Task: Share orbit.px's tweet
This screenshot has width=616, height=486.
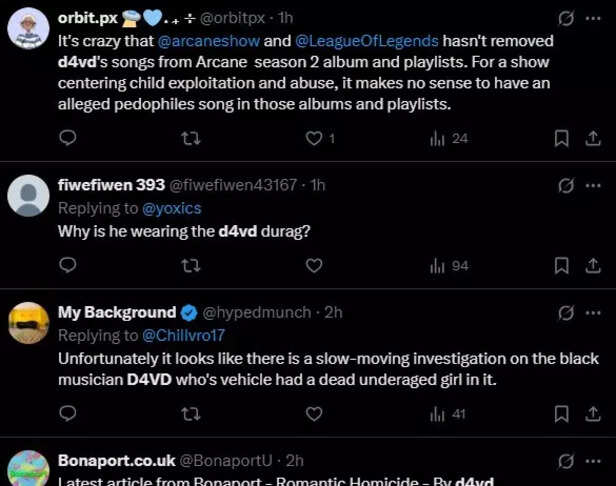Action: tap(593, 138)
